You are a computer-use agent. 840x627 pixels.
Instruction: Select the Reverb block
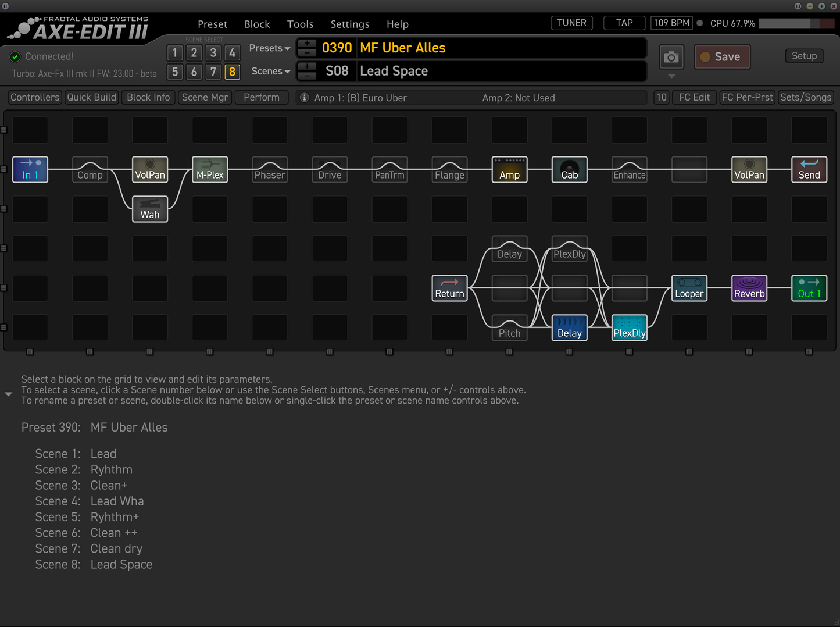point(749,288)
